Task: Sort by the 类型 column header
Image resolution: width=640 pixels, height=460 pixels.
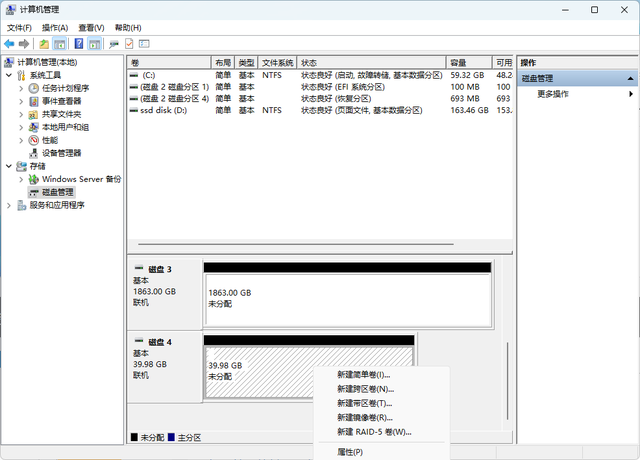Action: point(247,63)
